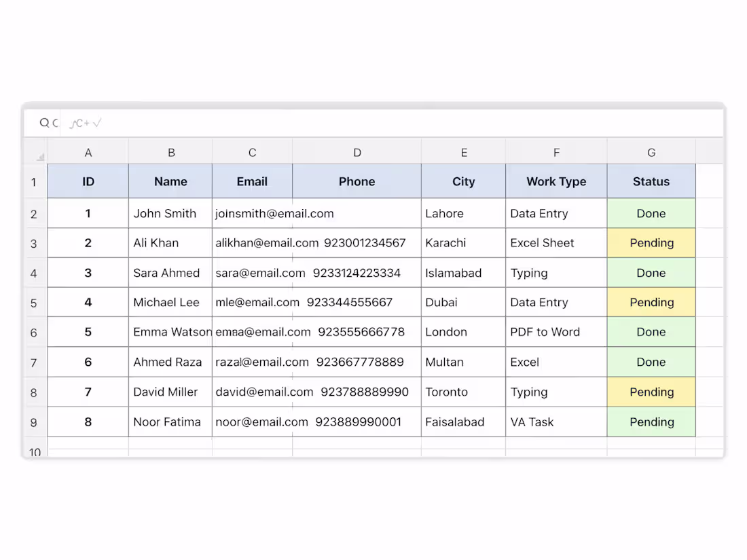Screen dimensions: 747x560
Task: Select the "PDF to Word" work type cell
Action: (556, 332)
